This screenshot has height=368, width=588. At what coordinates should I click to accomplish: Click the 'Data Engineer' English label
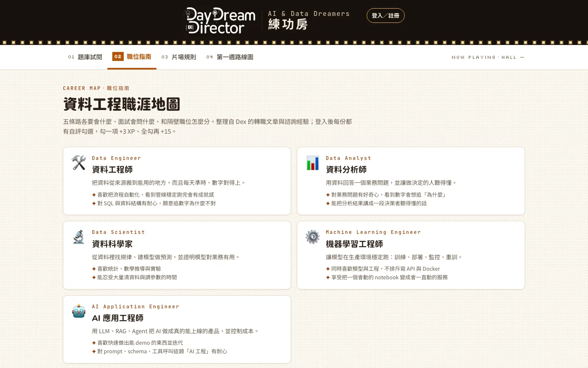[116, 158]
